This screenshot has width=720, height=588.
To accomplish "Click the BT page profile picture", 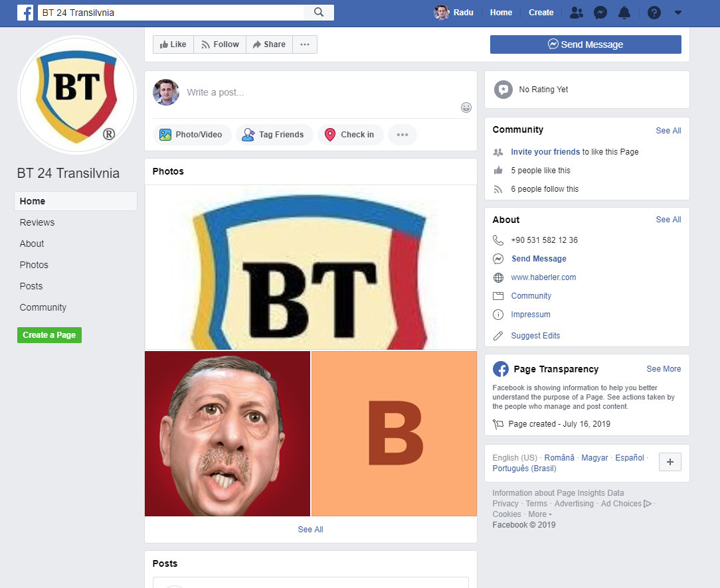I will point(77,95).
